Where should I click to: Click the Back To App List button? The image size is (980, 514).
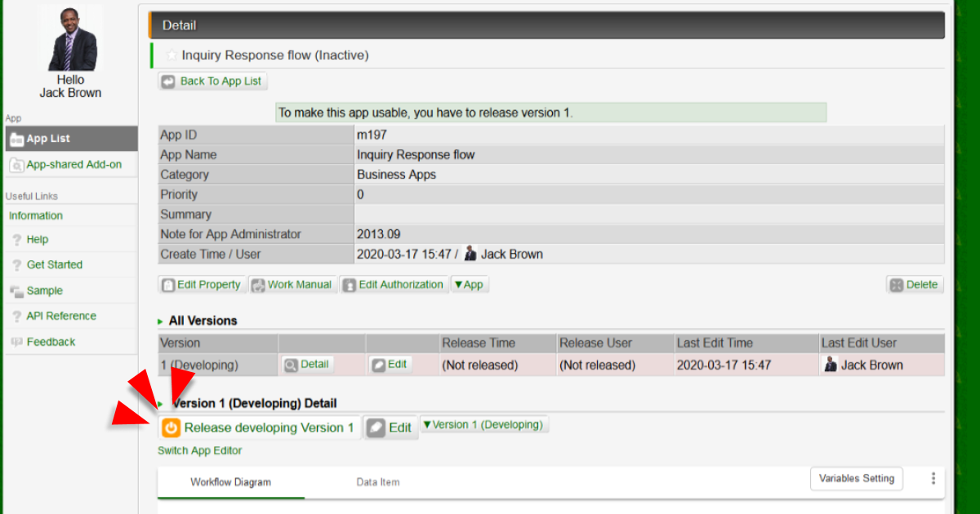[x=212, y=82]
